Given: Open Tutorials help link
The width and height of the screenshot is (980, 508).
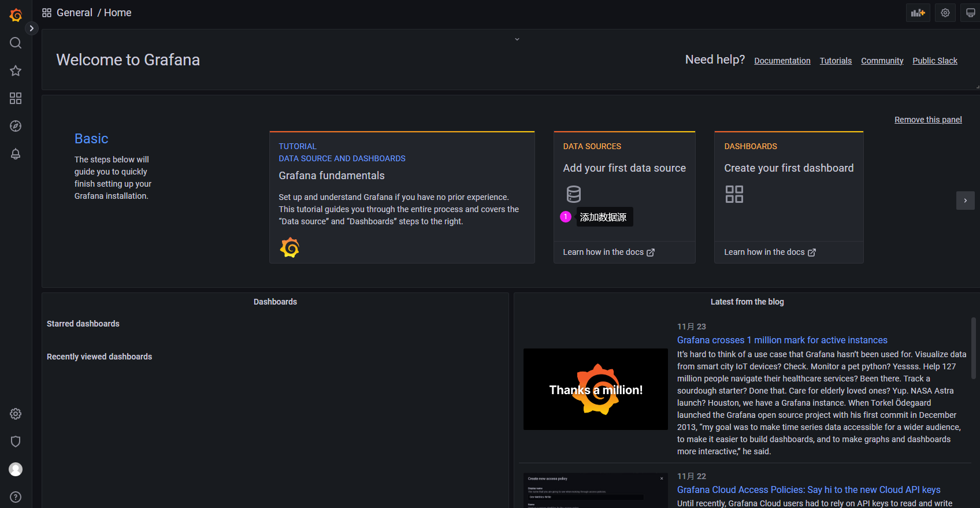Looking at the screenshot, I should click(x=836, y=61).
